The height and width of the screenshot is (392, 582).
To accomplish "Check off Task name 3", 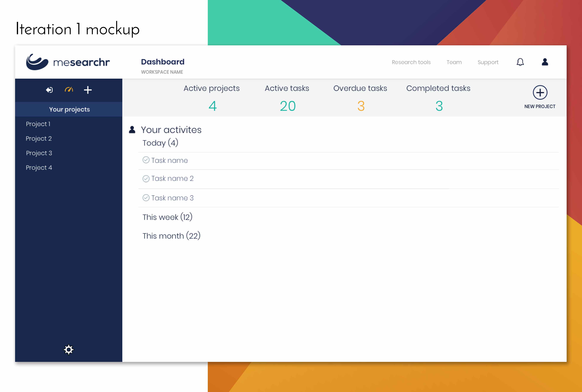I will 146,198.
